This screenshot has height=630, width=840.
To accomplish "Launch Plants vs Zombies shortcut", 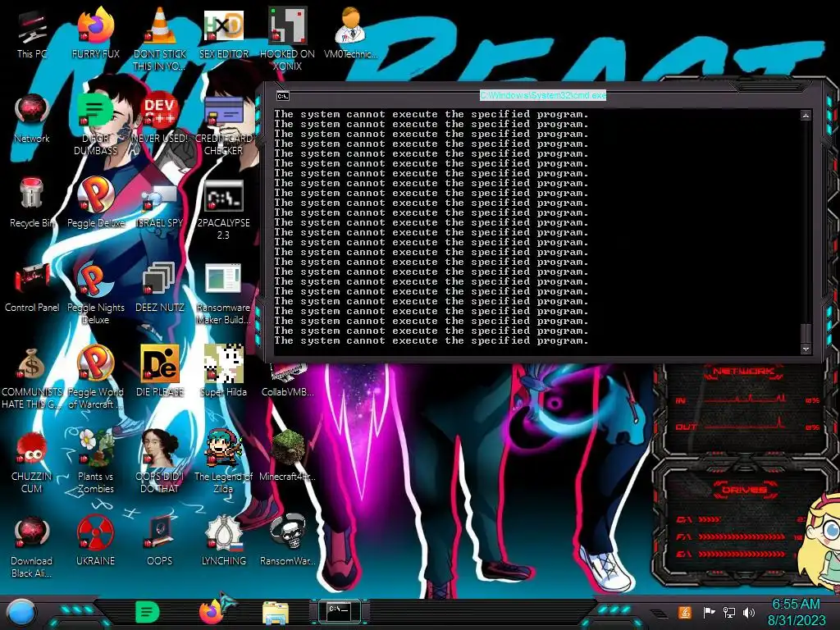I will point(95,462).
